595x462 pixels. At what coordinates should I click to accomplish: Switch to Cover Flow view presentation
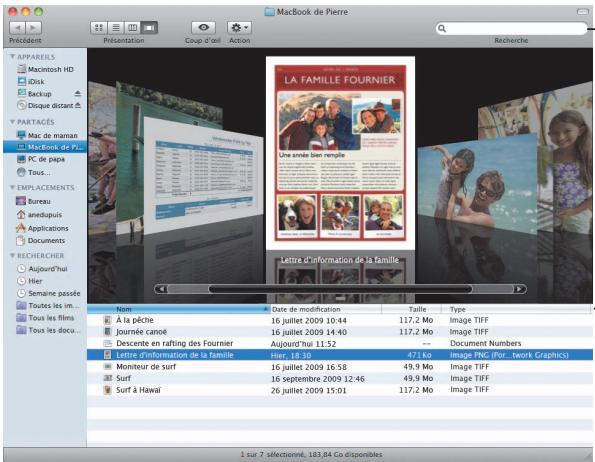click(149, 28)
